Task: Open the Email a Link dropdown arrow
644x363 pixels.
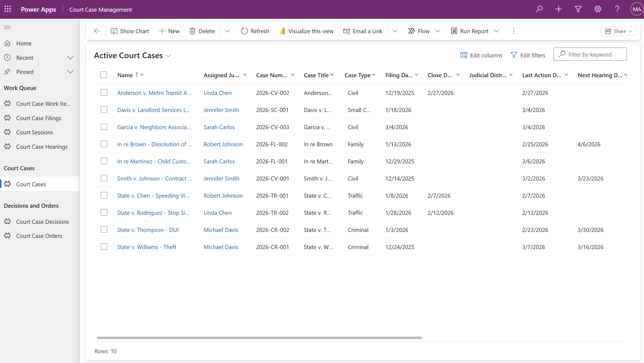Action: point(395,31)
